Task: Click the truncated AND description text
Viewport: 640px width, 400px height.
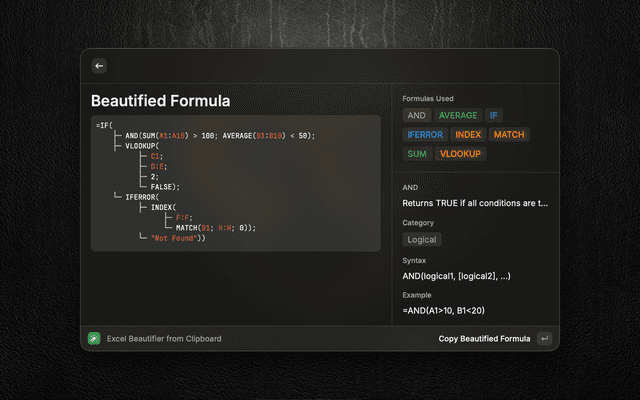Action: pos(474,203)
